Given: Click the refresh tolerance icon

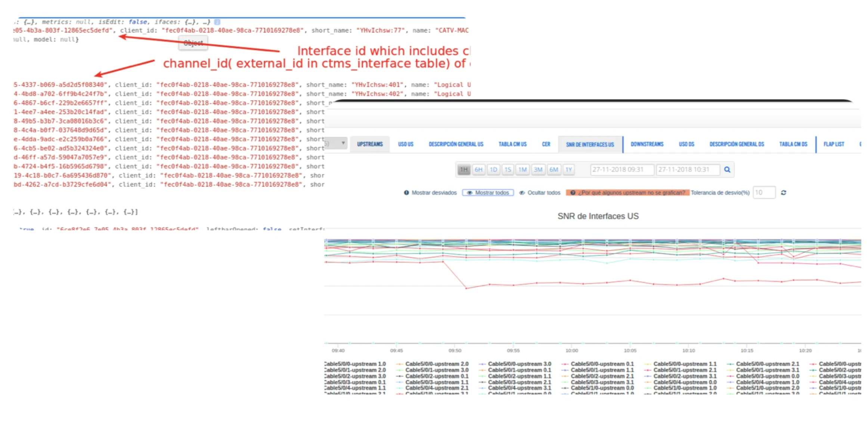Looking at the screenshot, I should (784, 193).
